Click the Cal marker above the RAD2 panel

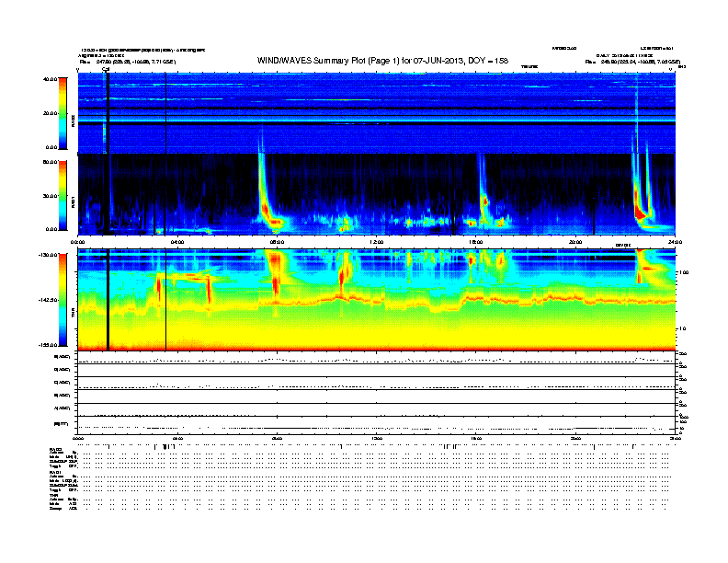point(106,70)
